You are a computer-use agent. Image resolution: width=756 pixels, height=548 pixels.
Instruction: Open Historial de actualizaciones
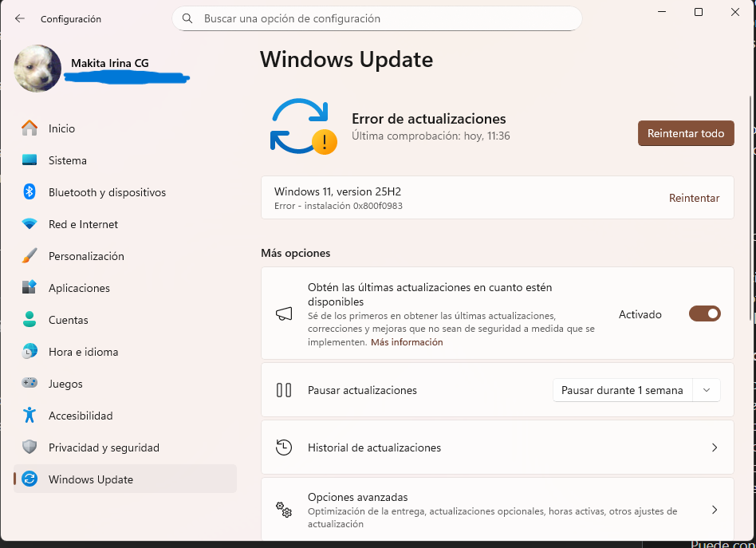click(497, 447)
